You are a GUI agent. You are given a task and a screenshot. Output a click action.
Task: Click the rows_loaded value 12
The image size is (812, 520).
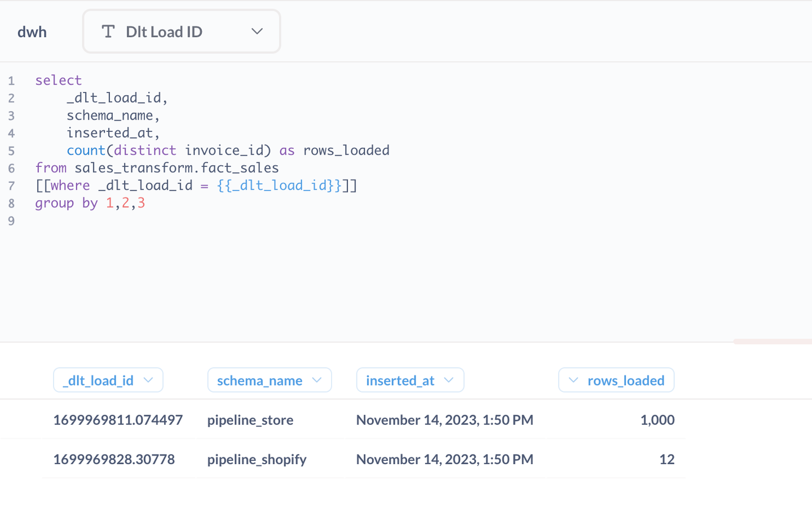tap(667, 459)
